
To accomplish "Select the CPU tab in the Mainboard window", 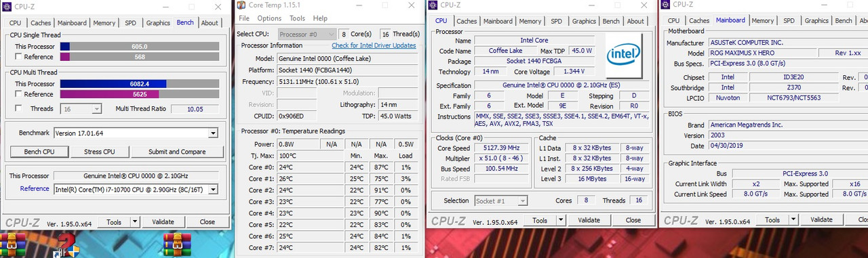I will [x=673, y=21].
